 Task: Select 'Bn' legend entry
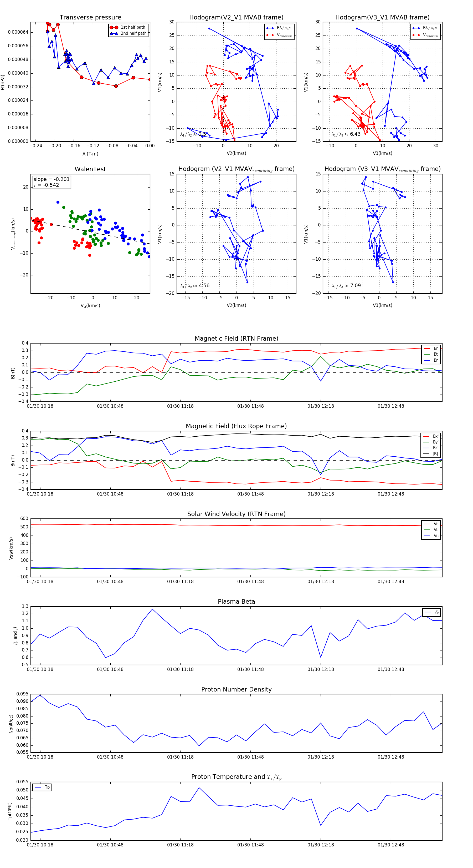click(431, 360)
